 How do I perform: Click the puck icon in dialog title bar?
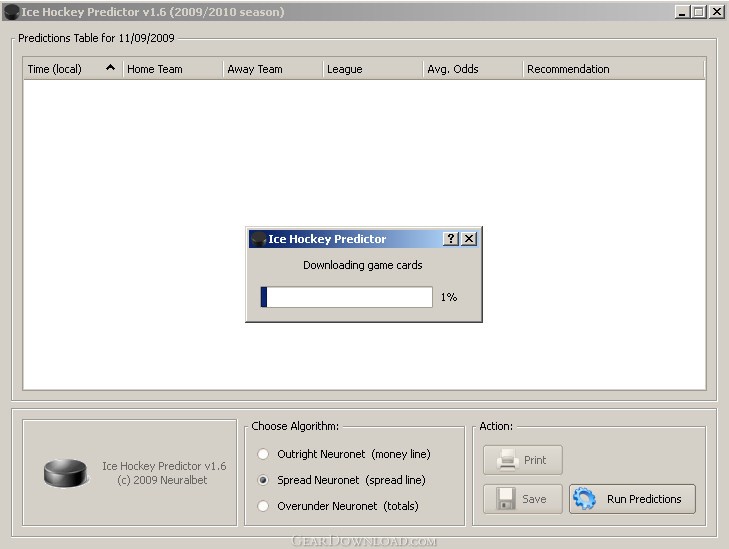coord(258,239)
